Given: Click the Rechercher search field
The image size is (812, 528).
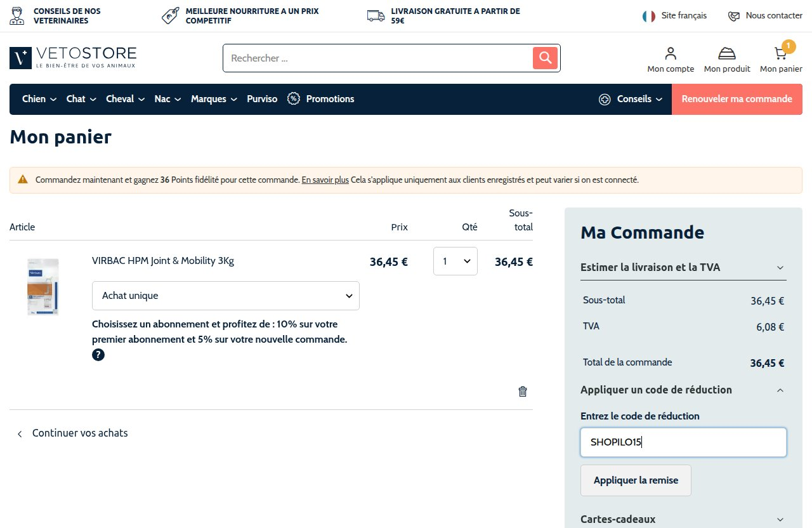Looking at the screenshot, I should tap(378, 58).
